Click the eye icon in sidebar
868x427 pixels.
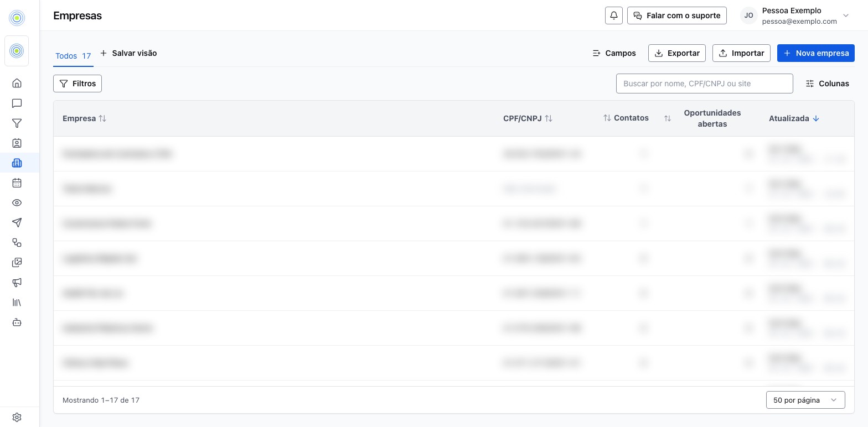pos(17,202)
